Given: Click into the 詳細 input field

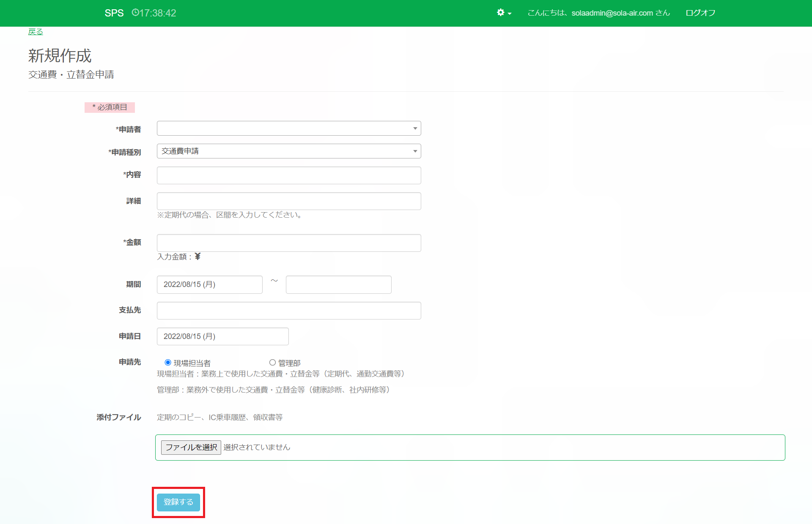Looking at the screenshot, I should 289,201.
